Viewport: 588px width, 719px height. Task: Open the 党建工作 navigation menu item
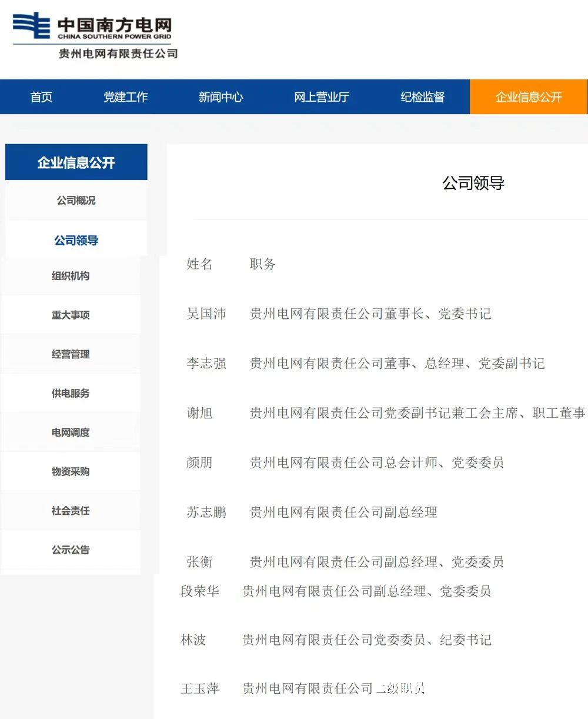coord(126,96)
